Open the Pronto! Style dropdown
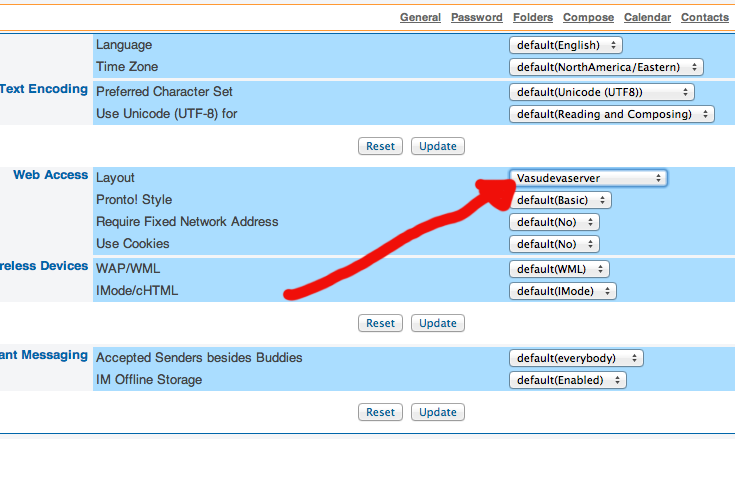This screenshot has width=735, height=497. pyautogui.click(x=560, y=200)
